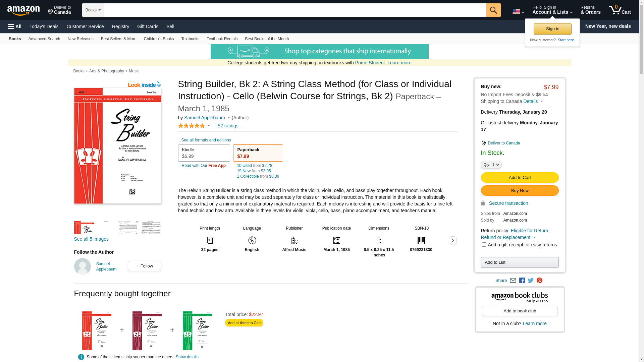The width and height of the screenshot is (644, 362).
Task: Click the main search input field
Action: [294, 10]
